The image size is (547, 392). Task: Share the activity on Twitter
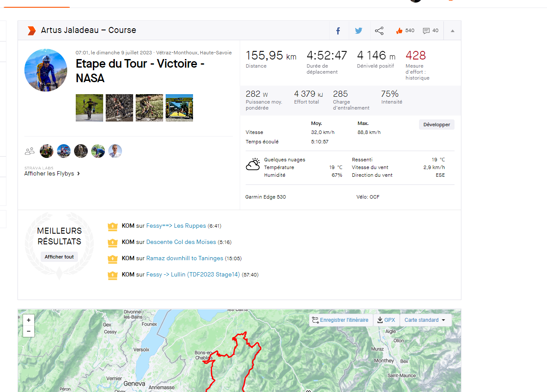coord(358,31)
